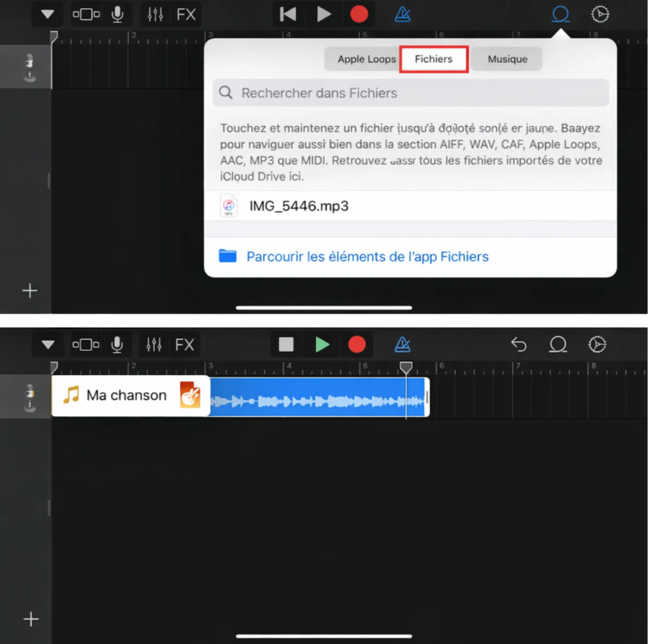
Task: Click the green Play button in the bottom toolbar
Action: (322, 344)
